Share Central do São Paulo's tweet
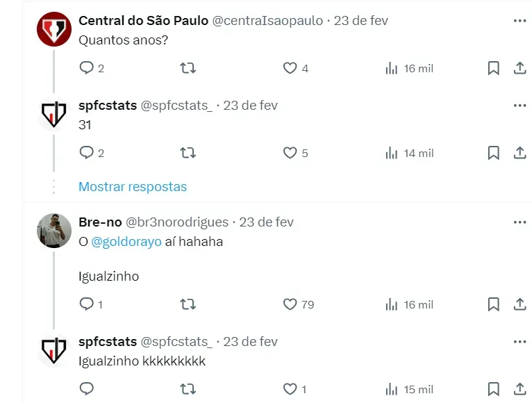Image resolution: width=532 pixels, height=403 pixels. pyautogui.click(x=519, y=68)
